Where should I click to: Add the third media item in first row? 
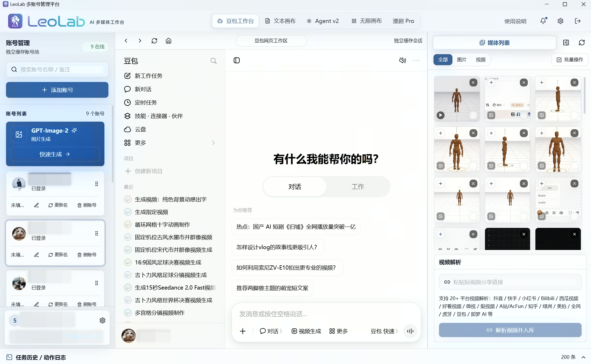pyautogui.click(x=542, y=82)
